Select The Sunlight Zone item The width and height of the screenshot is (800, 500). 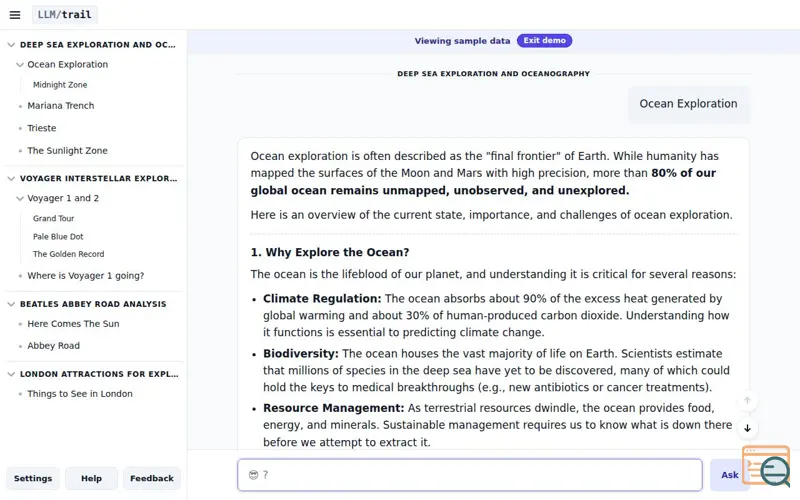click(67, 151)
